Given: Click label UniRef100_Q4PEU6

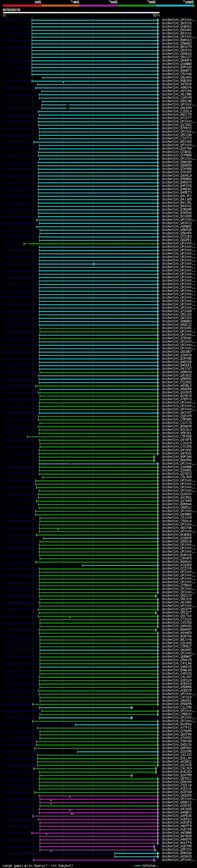Looking at the screenshot, I should pyautogui.click(x=177, y=816).
